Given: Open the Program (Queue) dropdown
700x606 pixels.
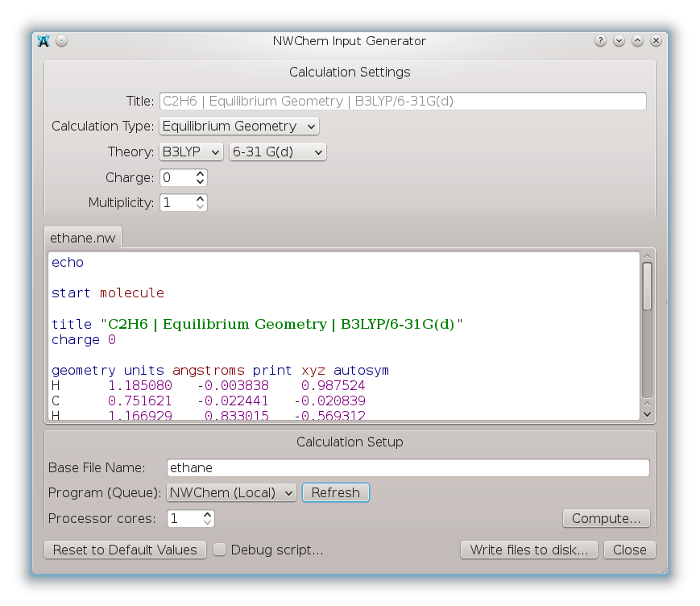Looking at the screenshot, I should coord(231,493).
